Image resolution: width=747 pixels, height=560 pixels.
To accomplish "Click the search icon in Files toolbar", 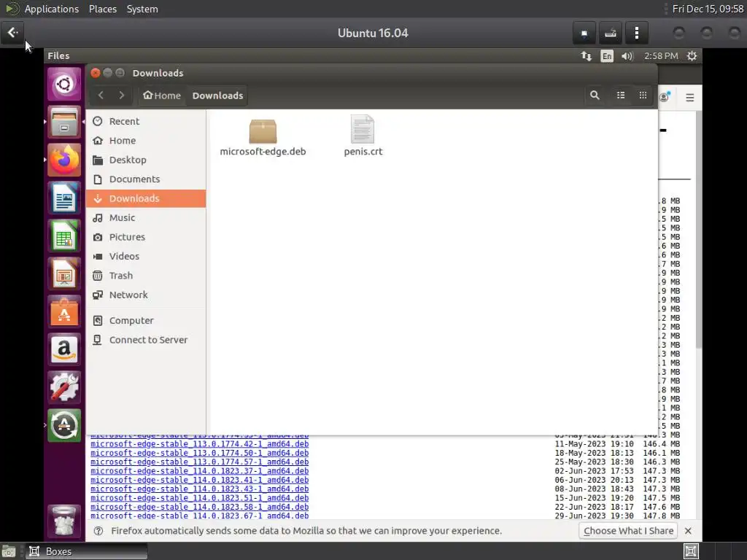I will coord(595,96).
